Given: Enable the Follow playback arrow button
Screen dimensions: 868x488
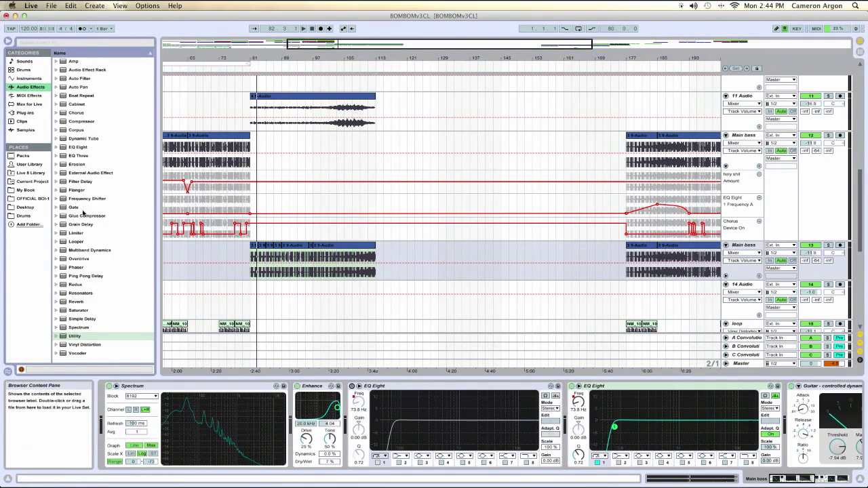Looking at the screenshot, I should coord(254,28).
